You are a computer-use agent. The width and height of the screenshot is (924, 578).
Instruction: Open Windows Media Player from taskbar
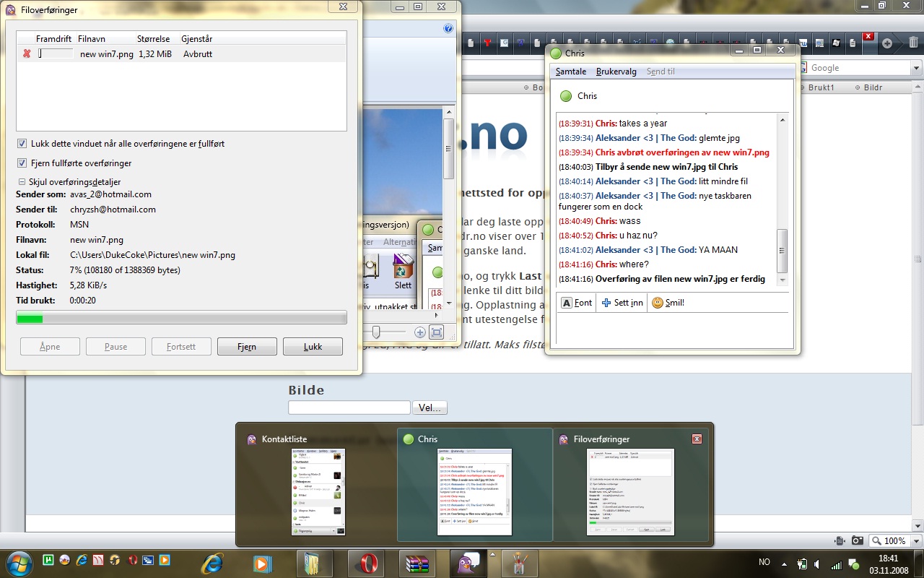pos(262,563)
